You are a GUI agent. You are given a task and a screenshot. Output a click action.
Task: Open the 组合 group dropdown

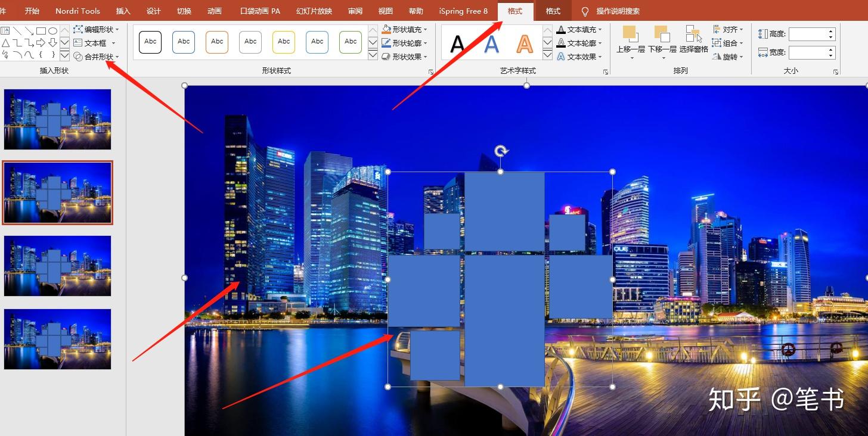pyautogui.click(x=728, y=43)
